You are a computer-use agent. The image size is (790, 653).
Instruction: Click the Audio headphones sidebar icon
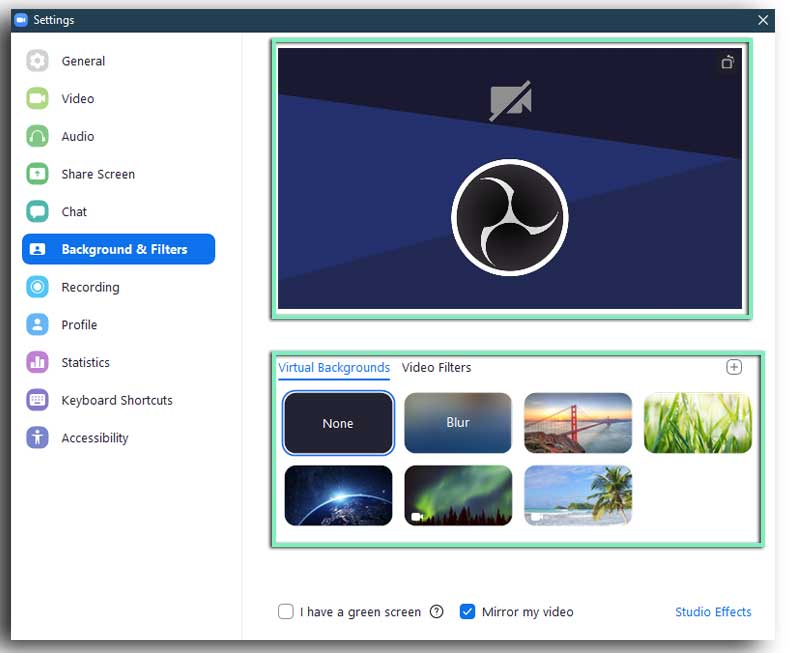(37, 136)
